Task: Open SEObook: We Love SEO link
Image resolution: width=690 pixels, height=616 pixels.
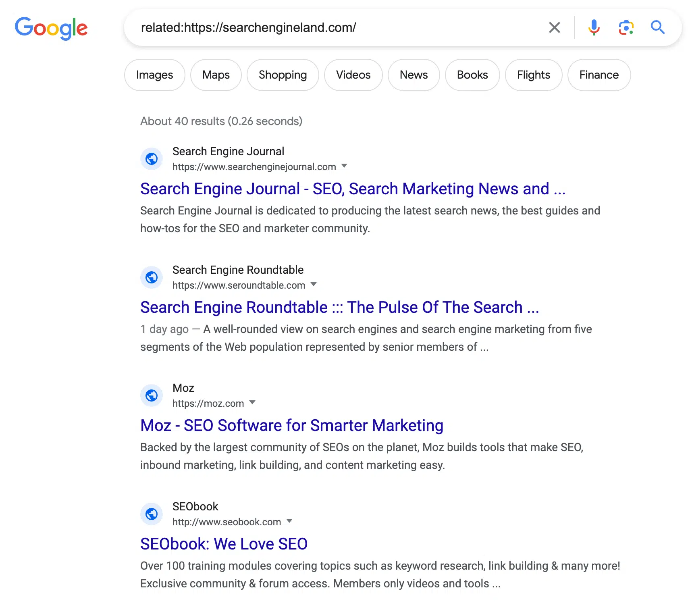Action: tap(224, 544)
